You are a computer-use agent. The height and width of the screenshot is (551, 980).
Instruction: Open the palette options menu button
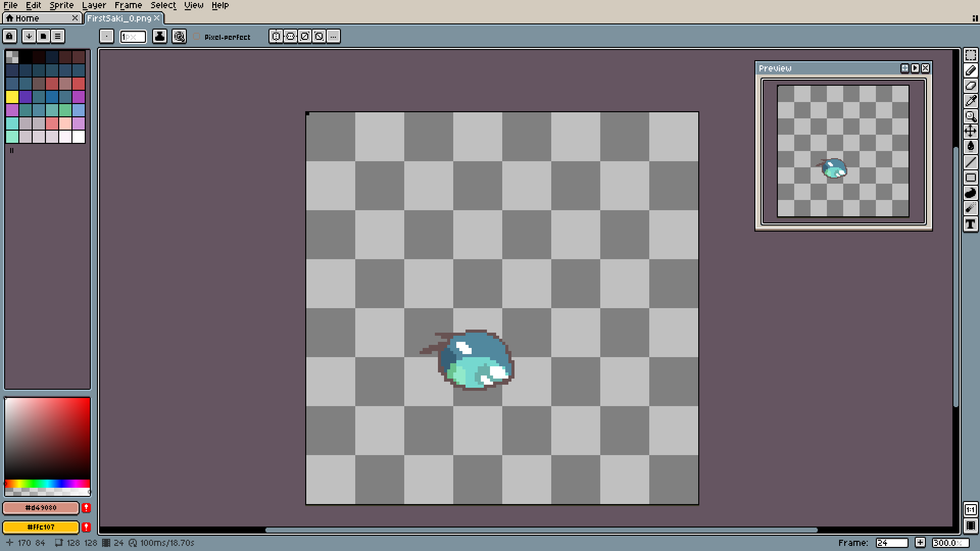(58, 36)
